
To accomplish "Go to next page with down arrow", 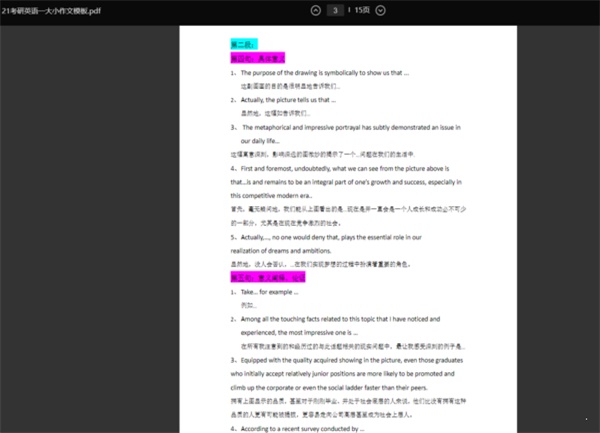I will click(x=380, y=10).
